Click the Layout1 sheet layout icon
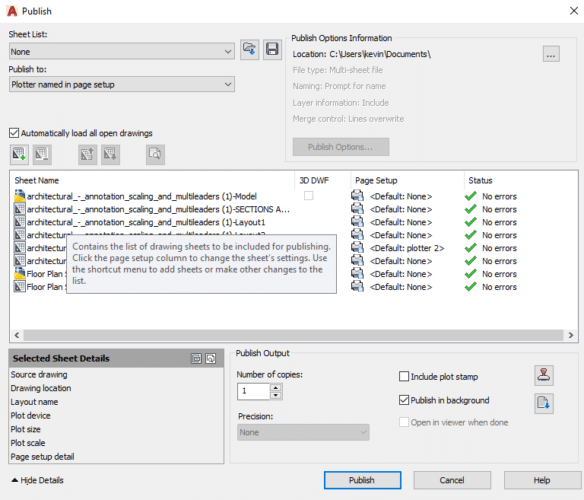The height and width of the screenshot is (500, 584). click(19, 222)
